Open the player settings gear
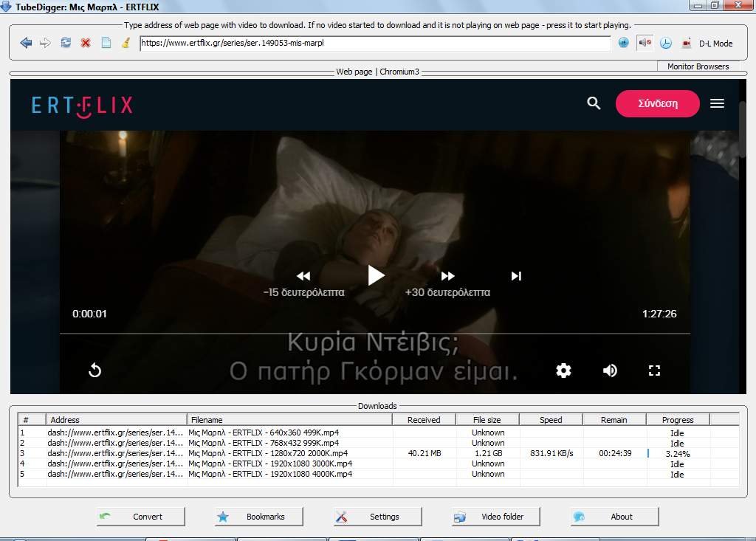Screen dimensions: 756x541 point(563,371)
